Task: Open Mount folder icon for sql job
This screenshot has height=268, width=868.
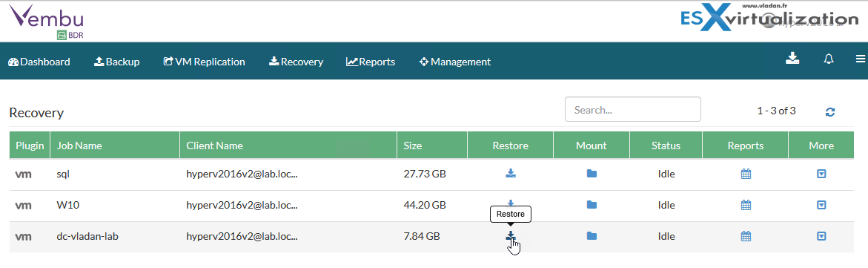Action: pyautogui.click(x=592, y=174)
